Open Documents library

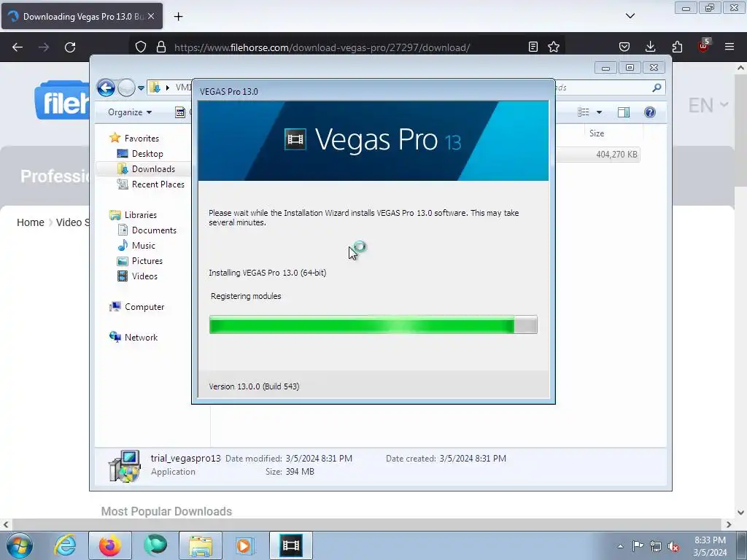click(154, 230)
